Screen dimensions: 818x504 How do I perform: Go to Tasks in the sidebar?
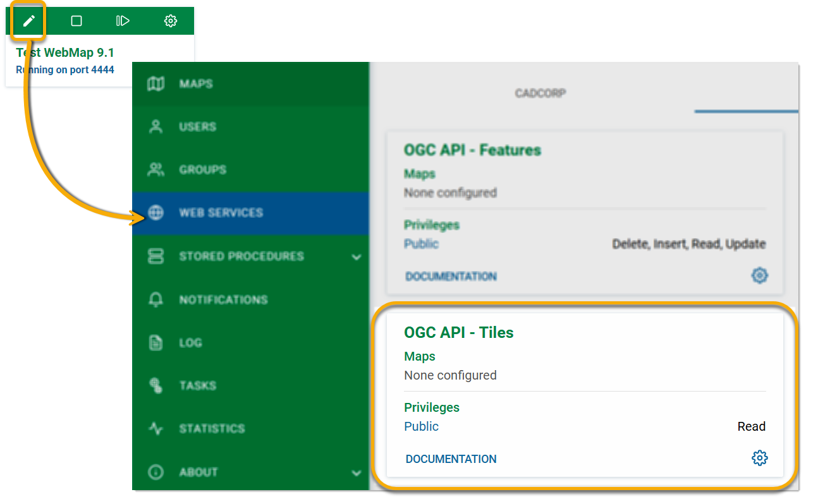click(x=197, y=386)
